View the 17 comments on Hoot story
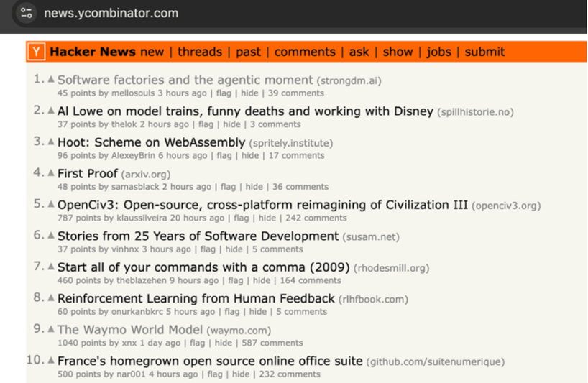 [x=296, y=155]
